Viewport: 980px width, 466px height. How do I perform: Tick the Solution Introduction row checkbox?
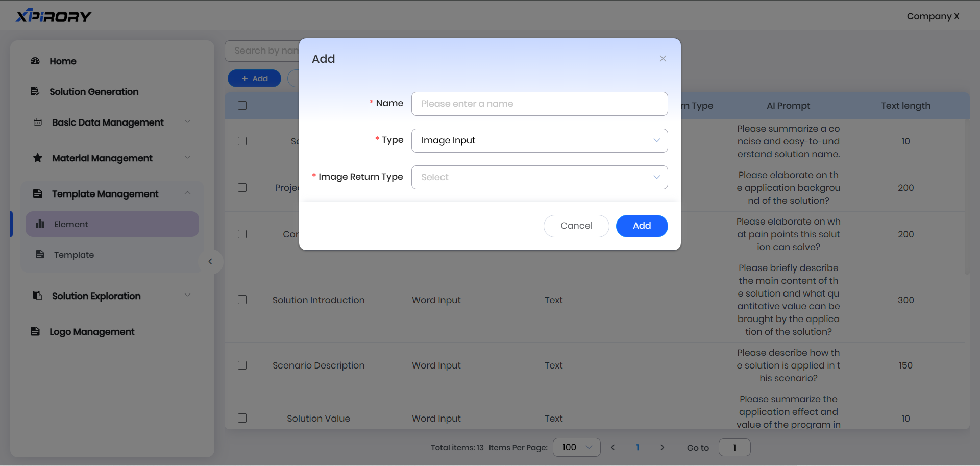coord(242,300)
